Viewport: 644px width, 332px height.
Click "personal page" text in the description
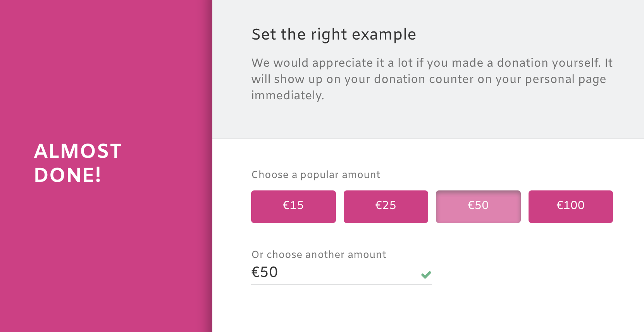tap(565, 79)
